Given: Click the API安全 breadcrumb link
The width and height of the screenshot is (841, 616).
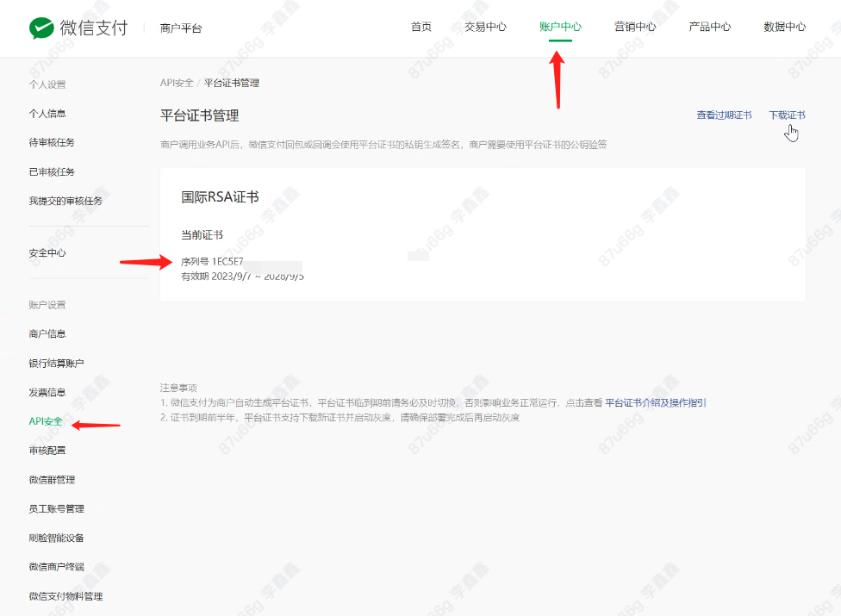Looking at the screenshot, I should point(177,83).
